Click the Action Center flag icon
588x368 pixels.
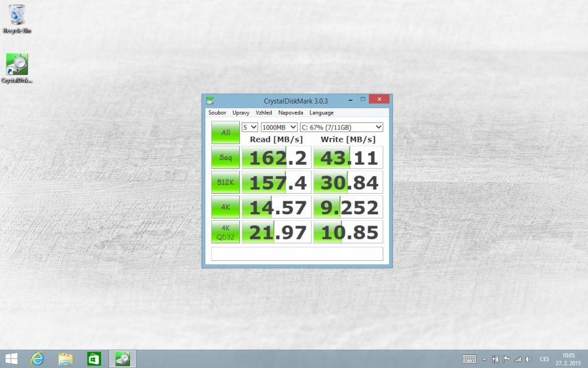coord(506,359)
